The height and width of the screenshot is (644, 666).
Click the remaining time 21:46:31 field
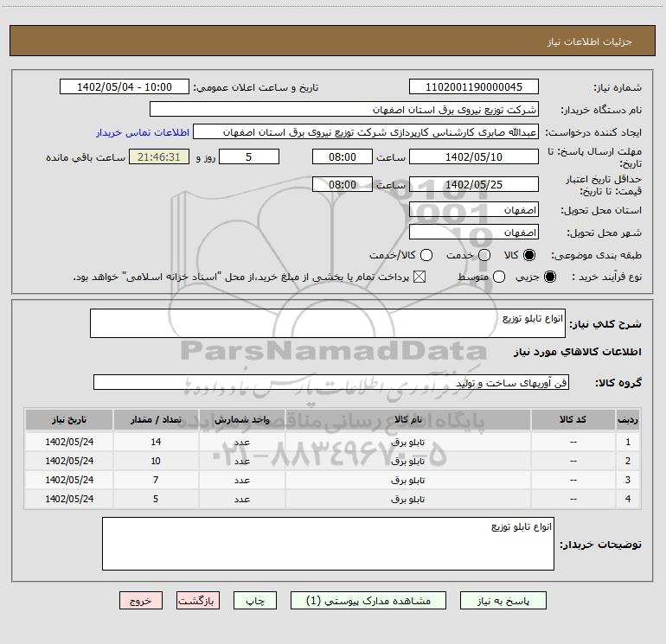tap(159, 156)
